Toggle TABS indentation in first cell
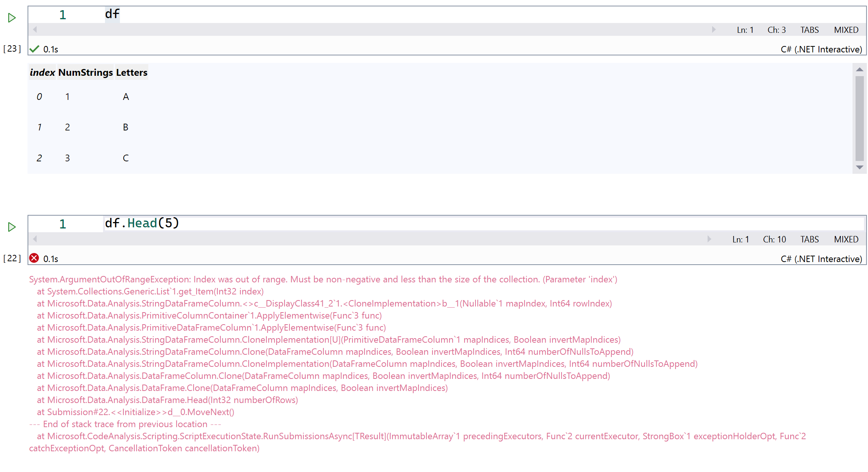The image size is (868, 472). point(810,30)
